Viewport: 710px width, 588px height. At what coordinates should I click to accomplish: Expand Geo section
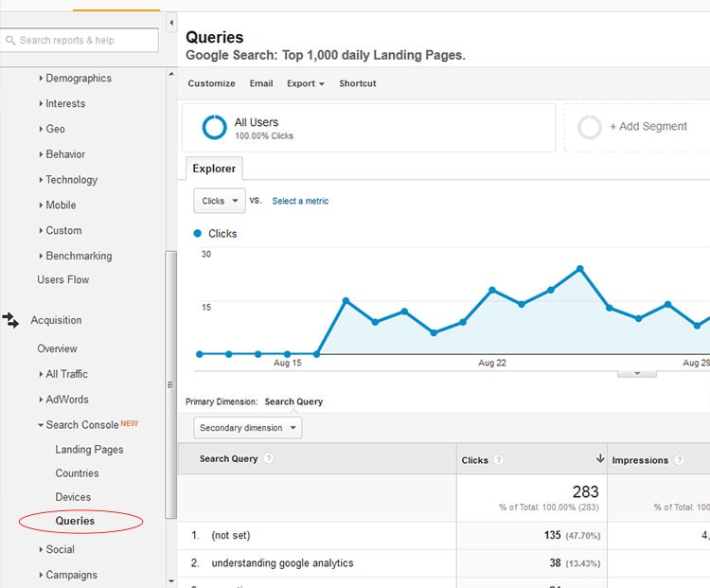pos(52,129)
